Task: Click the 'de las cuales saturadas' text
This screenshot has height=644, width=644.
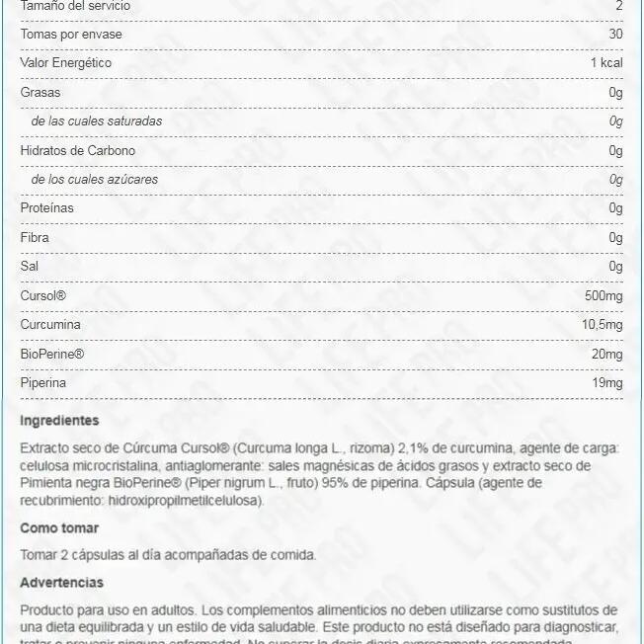Action: pos(97,121)
